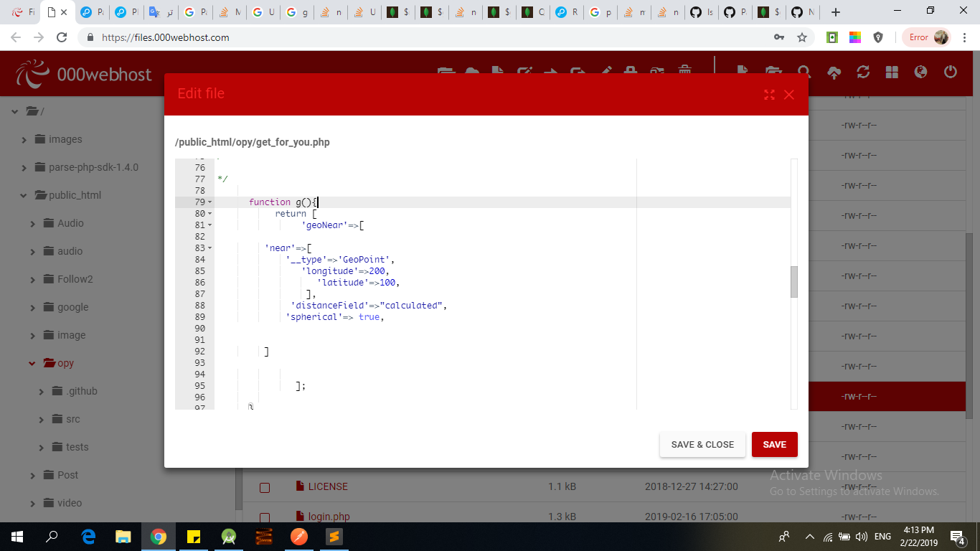Switch to the leftmost 000webhost tab
Image resolution: width=980 pixels, height=551 pixels.
click(x=24, y=12)
